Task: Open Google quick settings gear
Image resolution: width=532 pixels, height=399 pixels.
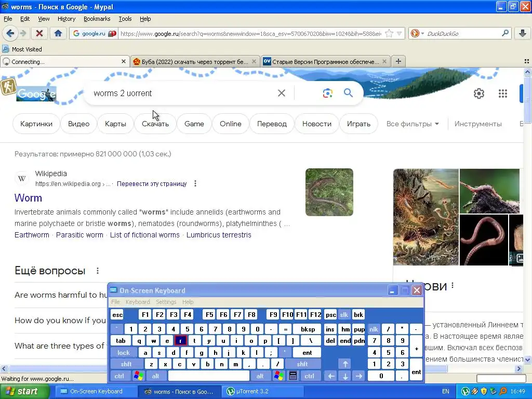Action: (478, 94)
